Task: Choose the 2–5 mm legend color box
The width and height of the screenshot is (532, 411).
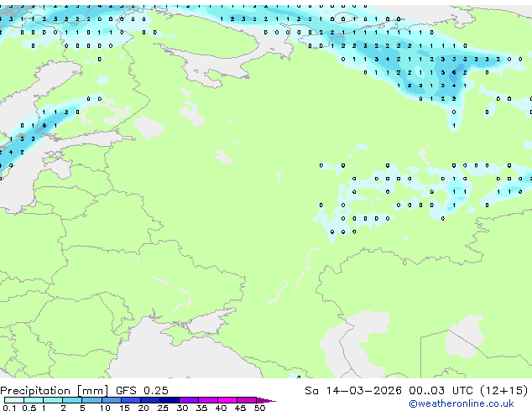Action: (72, 400)
